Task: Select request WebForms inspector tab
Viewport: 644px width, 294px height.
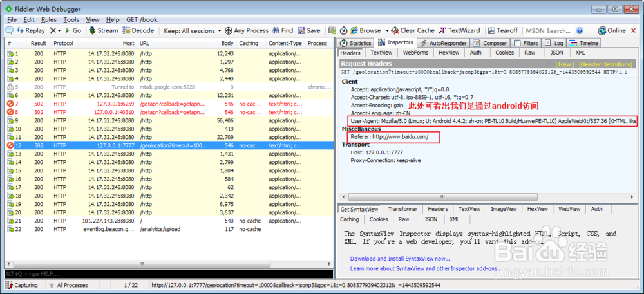Action: point(415,53)
